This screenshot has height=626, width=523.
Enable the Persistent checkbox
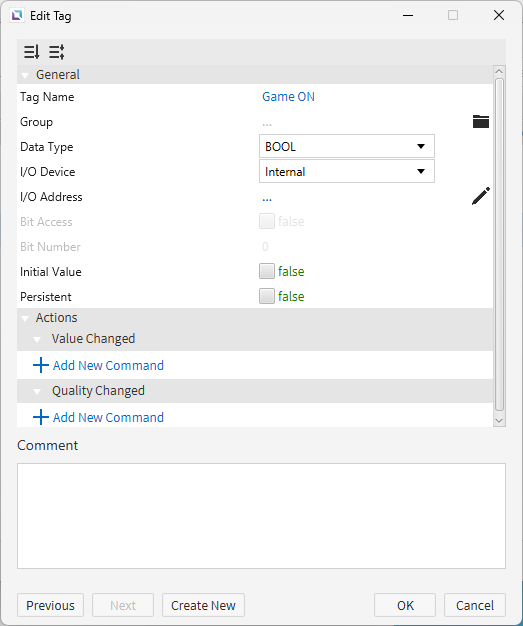267,296
